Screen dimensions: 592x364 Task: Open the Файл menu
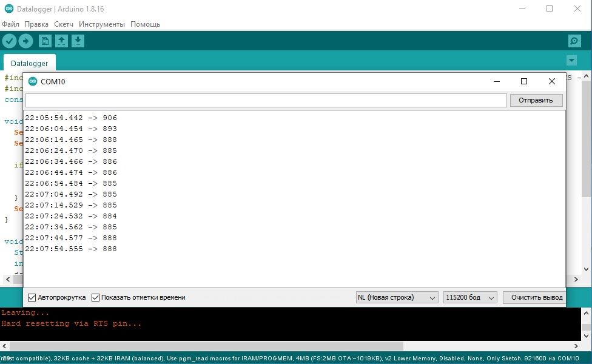[10, 24]
